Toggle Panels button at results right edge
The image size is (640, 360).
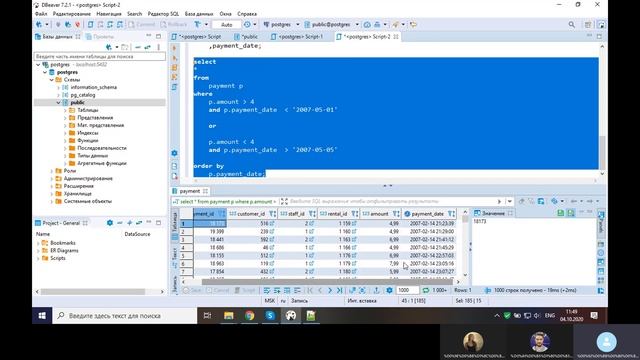pos(601,222)
